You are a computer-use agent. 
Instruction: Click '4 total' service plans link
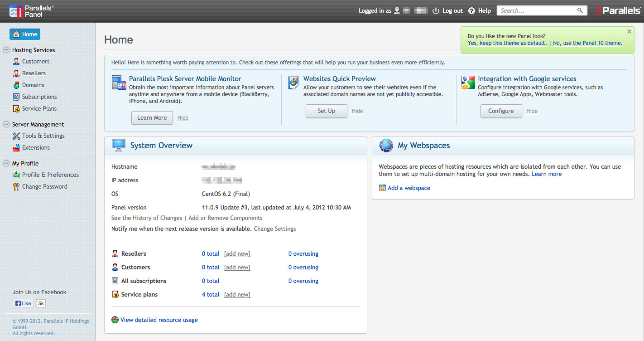coord(211,295)
